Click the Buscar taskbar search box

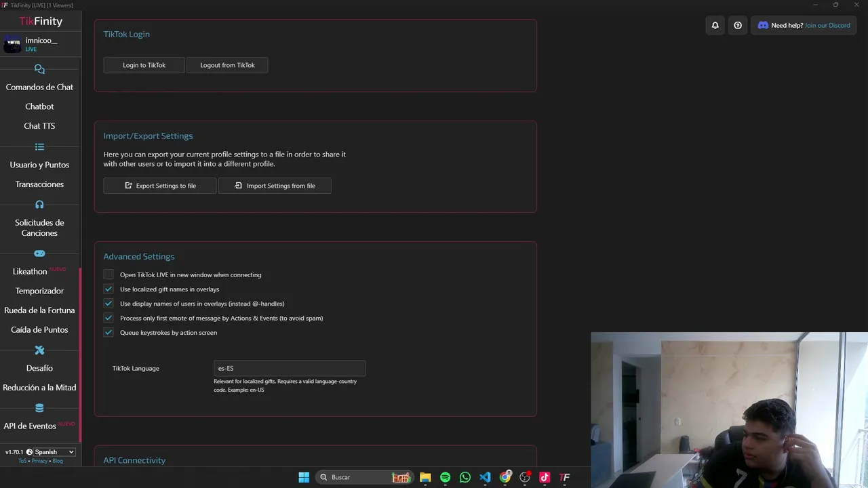(x=366, y=477)
